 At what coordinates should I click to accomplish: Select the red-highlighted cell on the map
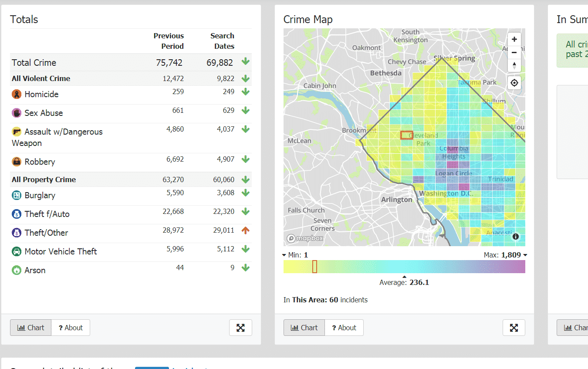click(406, 135)
